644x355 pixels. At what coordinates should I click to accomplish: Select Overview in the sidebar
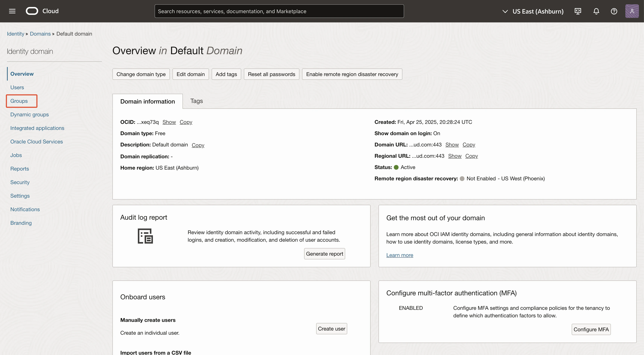pos(22,74)
